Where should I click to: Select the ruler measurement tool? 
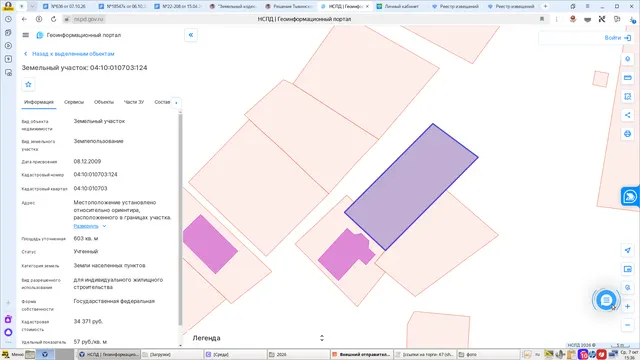click(x=628, y=78)
